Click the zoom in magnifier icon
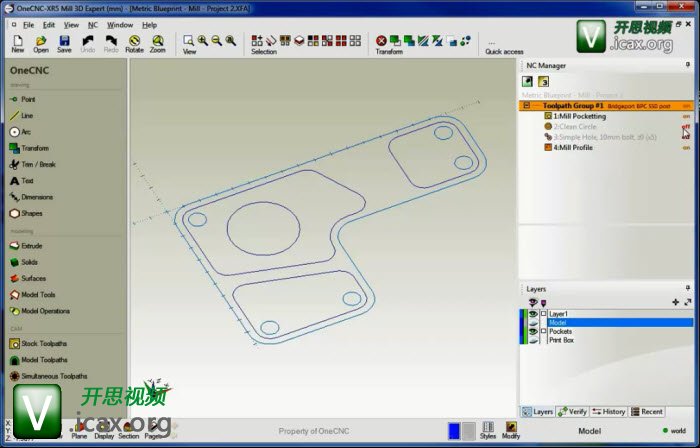Screen dimensions: 700x448 (x=202, y=41)
